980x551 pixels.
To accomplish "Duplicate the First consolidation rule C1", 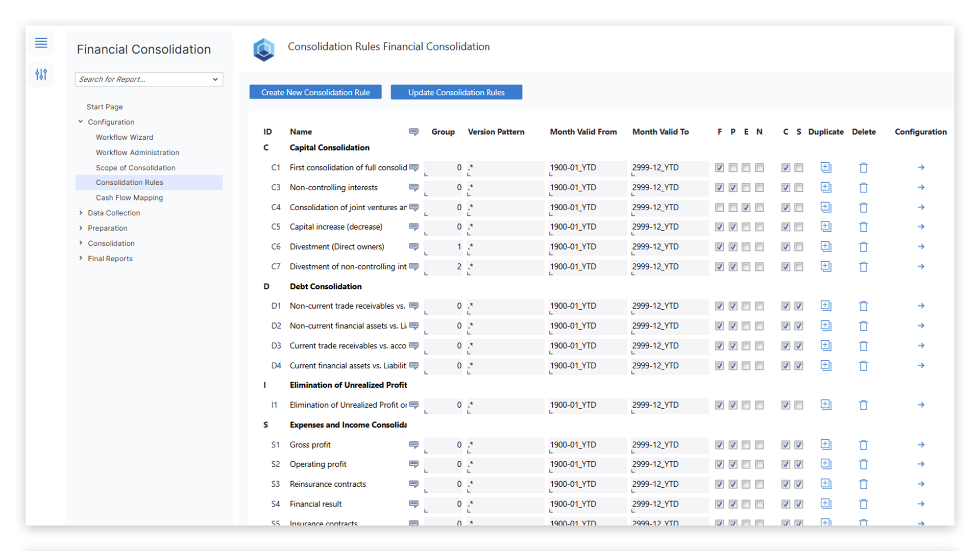I will (826, 167).
